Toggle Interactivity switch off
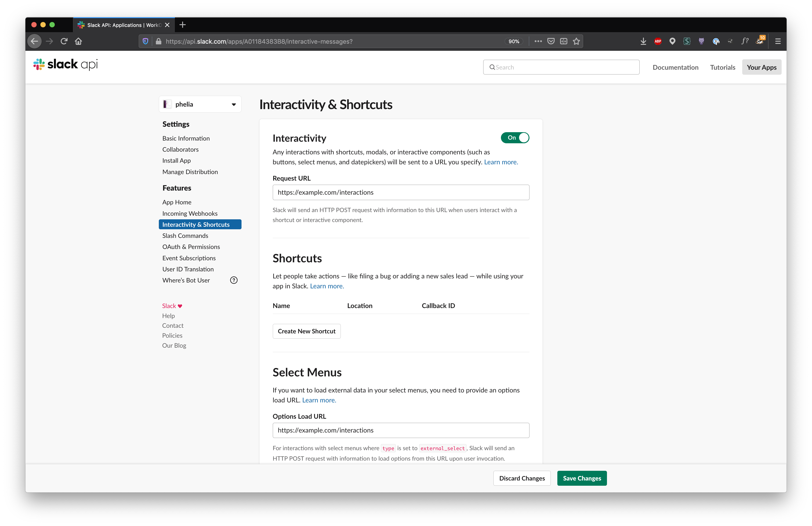 pyautogui.click(x=515, y=138)
